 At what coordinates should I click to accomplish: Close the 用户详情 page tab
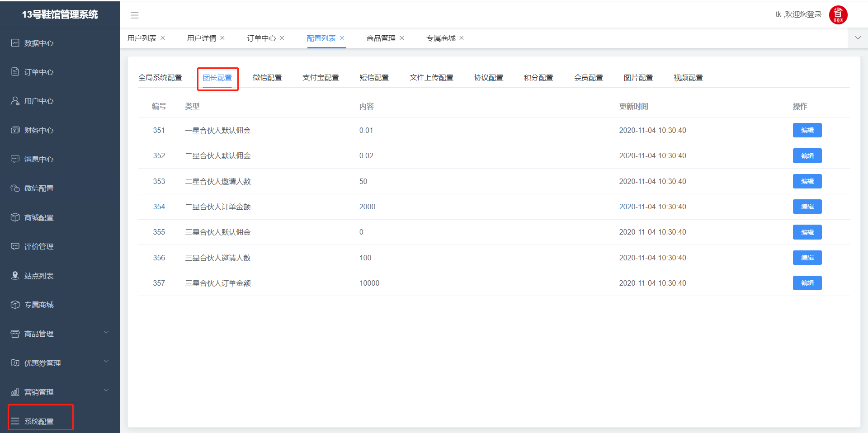(222, 38)
